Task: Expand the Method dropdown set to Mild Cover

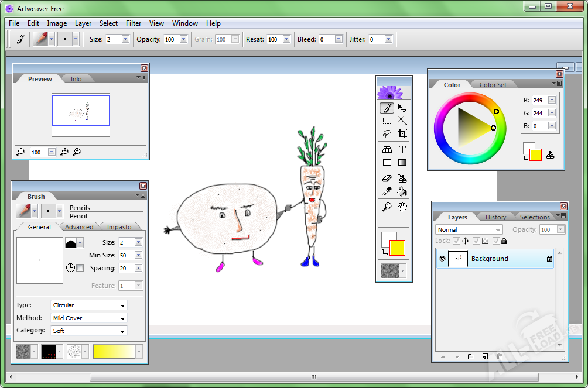Action: 89,318
